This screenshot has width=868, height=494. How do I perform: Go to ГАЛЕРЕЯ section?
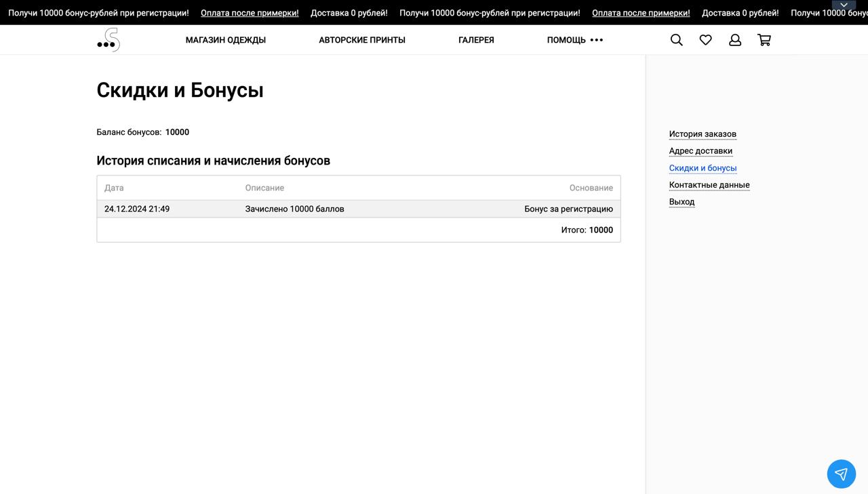[476, 40]
